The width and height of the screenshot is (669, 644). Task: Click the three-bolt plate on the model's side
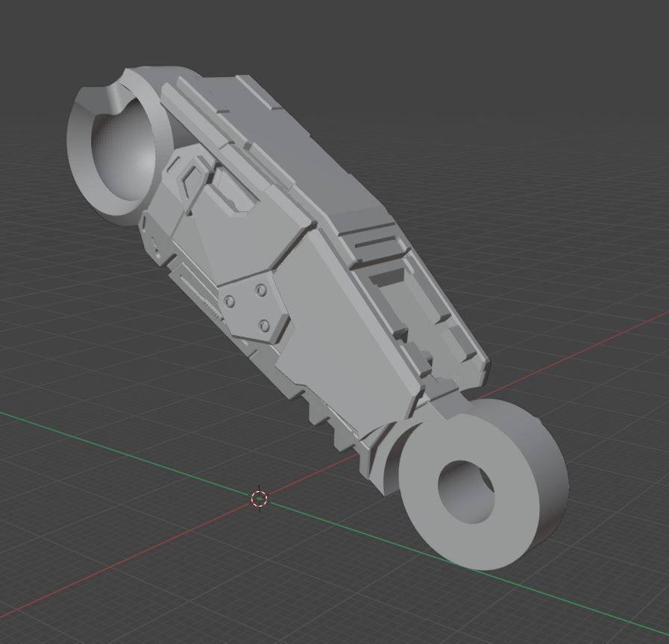pos(255,308)
